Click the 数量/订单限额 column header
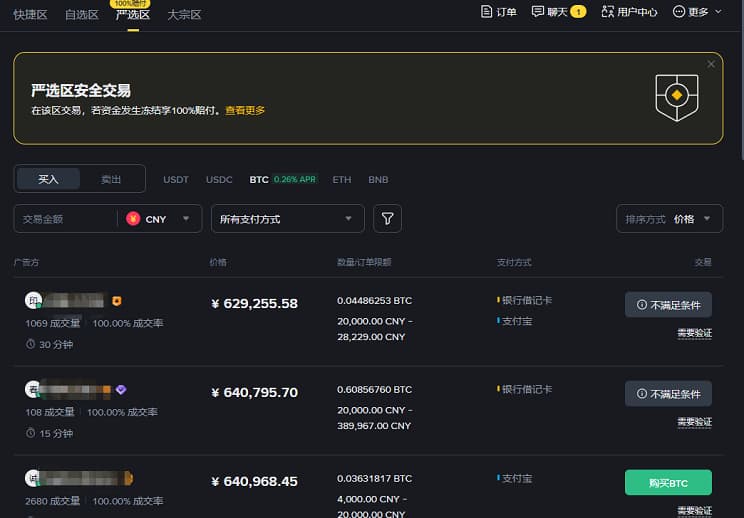 coord(364,262)
